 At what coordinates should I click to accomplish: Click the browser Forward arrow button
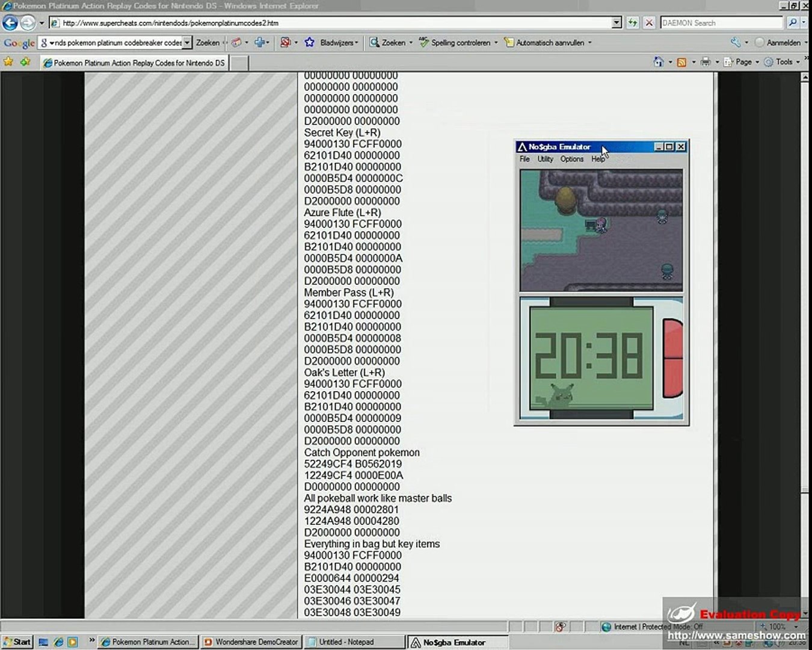[x=28, y=23]
